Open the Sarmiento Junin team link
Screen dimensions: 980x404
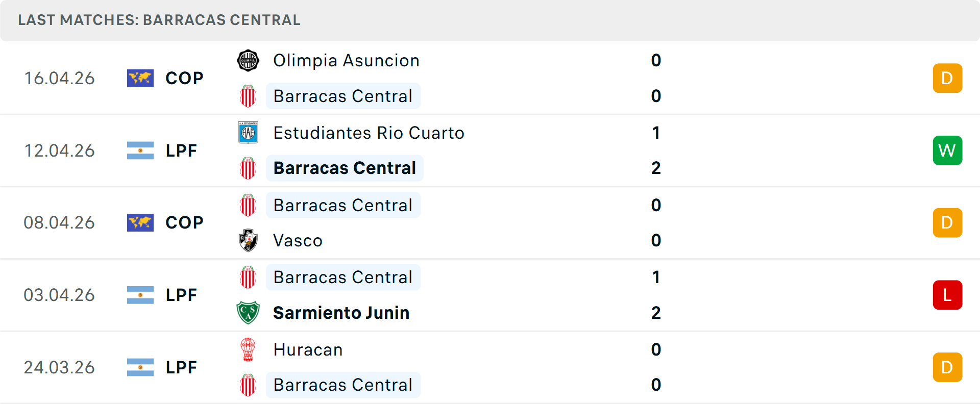(341, 313)
